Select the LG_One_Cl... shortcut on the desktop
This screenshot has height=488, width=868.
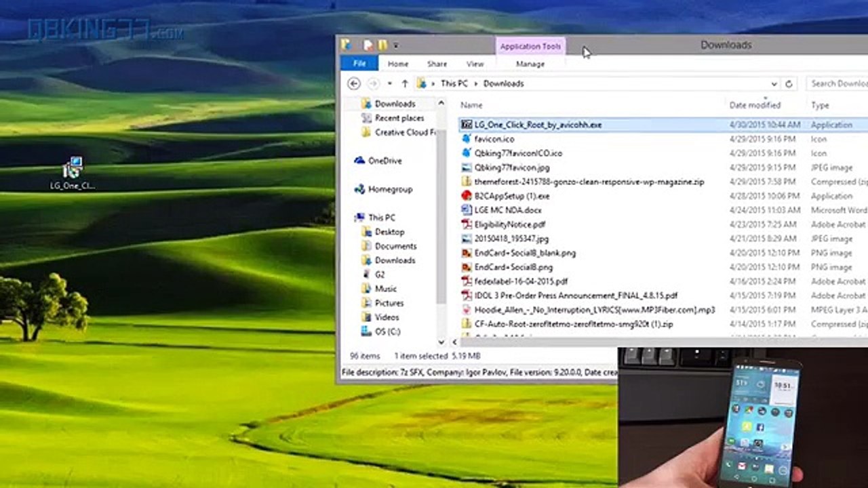pyautogui.click(x=73, y=174)
